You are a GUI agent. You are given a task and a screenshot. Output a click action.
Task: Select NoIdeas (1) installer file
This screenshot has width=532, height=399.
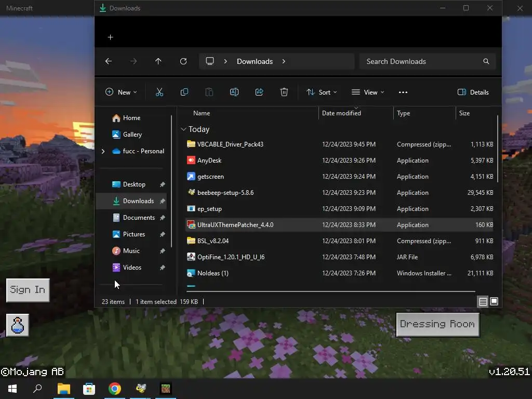[339, 273]
